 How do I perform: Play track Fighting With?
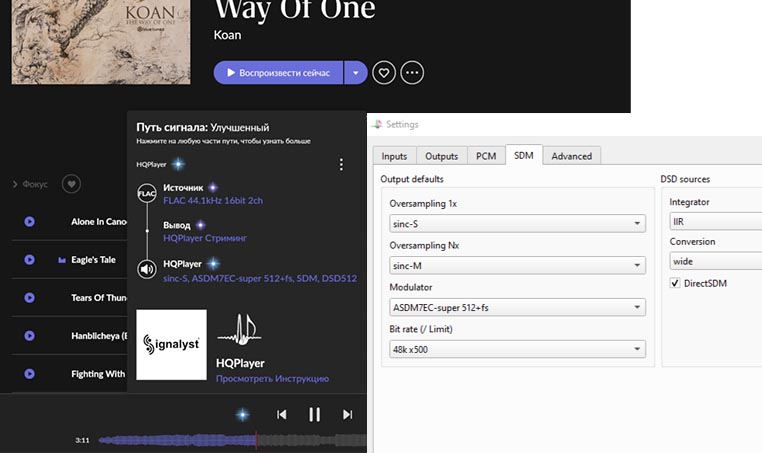coord(30,374)
